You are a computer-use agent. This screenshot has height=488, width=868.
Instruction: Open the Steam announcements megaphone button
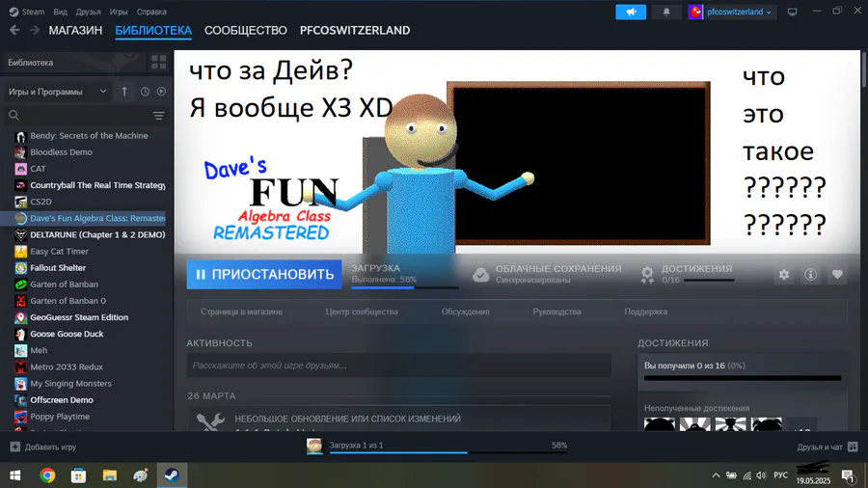point(631,12)
